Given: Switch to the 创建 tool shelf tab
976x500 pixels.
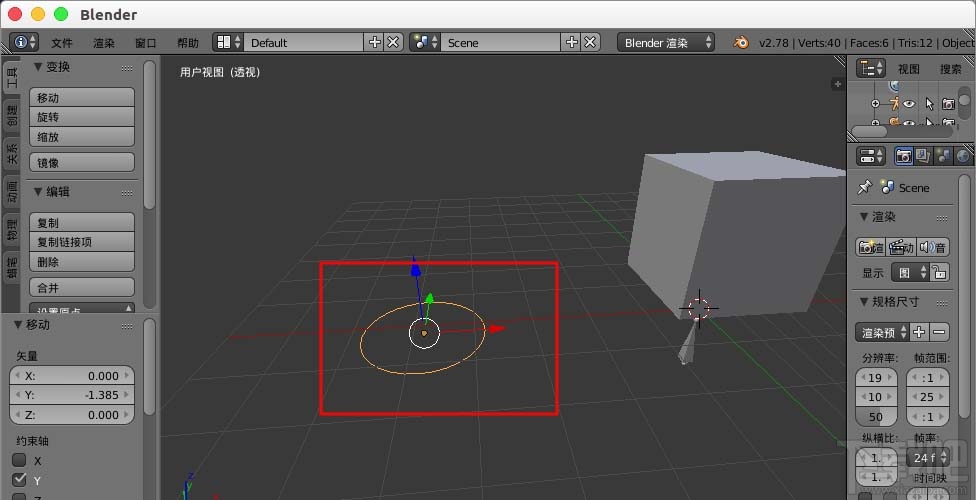Looking at the screenshot, I should pyautogui.click(x=12, y=116).
